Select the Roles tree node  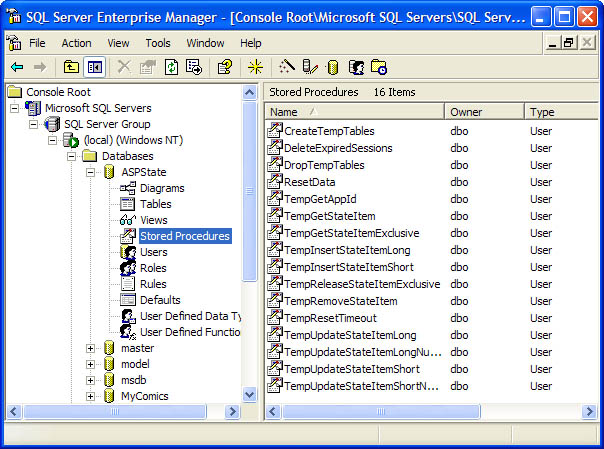pyautogui.click(x=153, y=268)
